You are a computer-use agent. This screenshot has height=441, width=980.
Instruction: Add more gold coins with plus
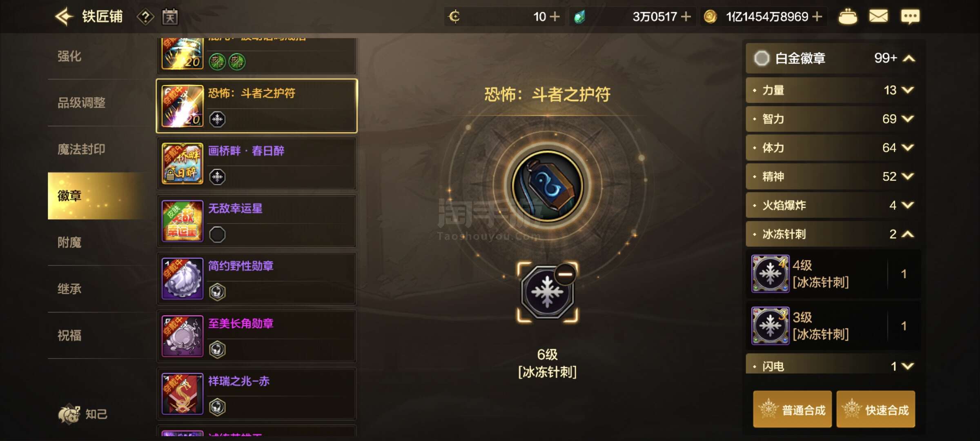(817, 17)
